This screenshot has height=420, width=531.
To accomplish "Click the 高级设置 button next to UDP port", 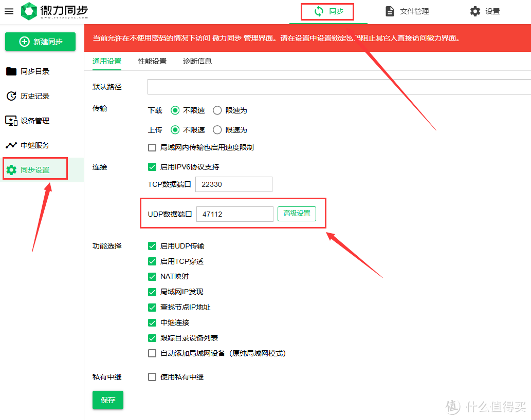I will pos(297,214).
